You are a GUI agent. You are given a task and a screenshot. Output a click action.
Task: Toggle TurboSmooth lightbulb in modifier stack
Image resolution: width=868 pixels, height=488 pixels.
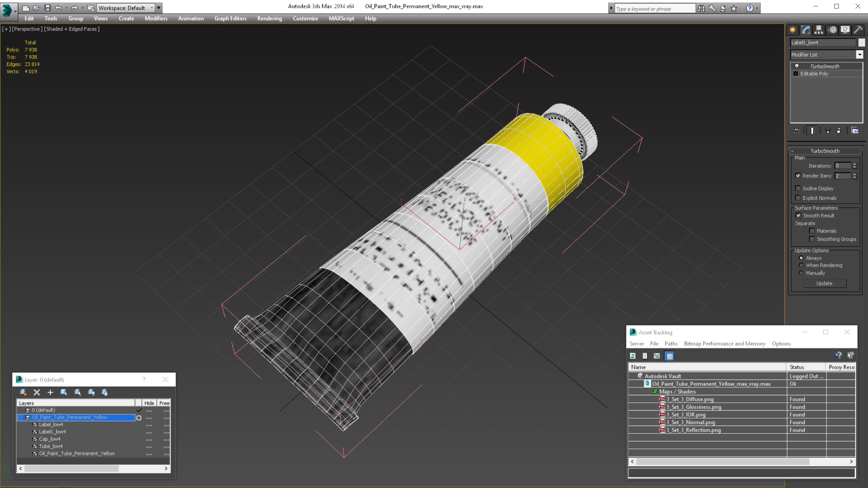coord(797,66)
